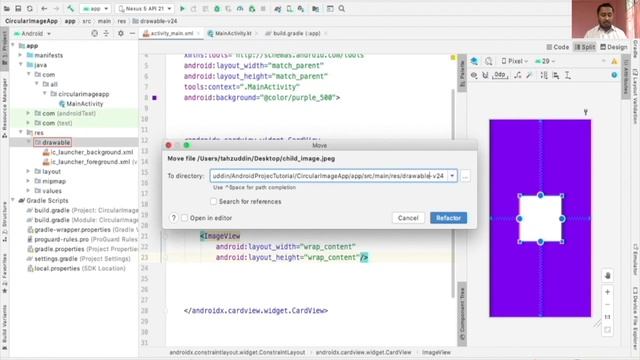This screenshot has height=360, width=640.
Task: Click the Guidelines icon in design toolbar
Action: [x=567, y=75]
